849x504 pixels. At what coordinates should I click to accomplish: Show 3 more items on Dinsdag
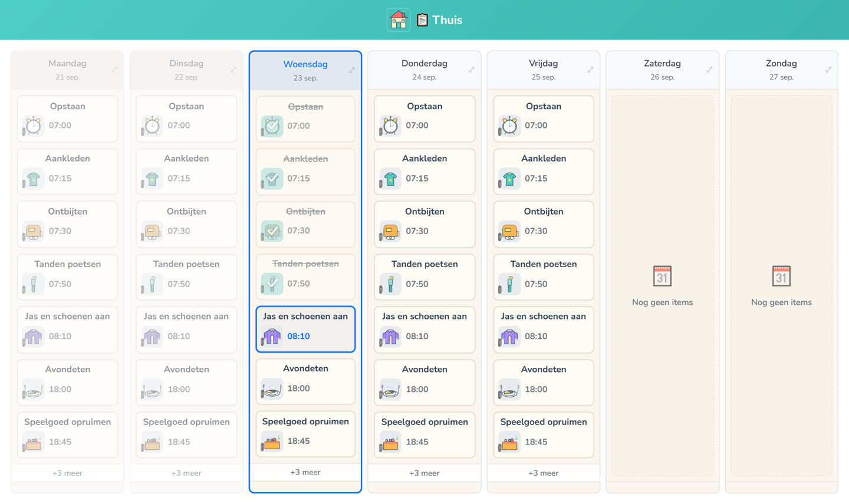186,473
